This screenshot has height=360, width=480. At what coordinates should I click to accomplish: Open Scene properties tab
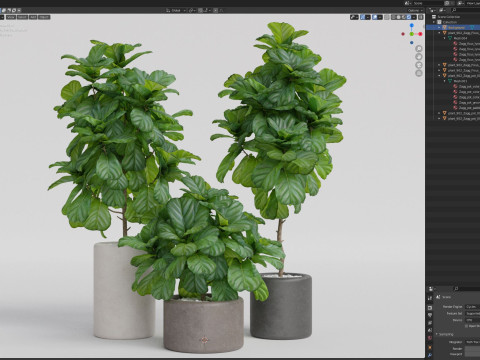pos(430,330)
